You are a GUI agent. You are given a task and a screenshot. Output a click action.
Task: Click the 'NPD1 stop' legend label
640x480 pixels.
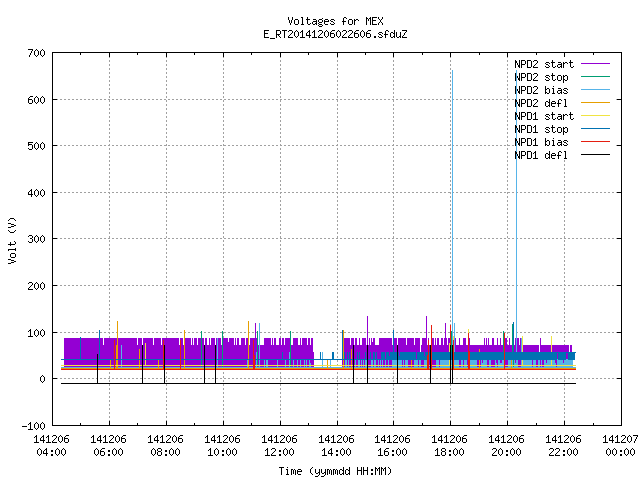(541, 129)
